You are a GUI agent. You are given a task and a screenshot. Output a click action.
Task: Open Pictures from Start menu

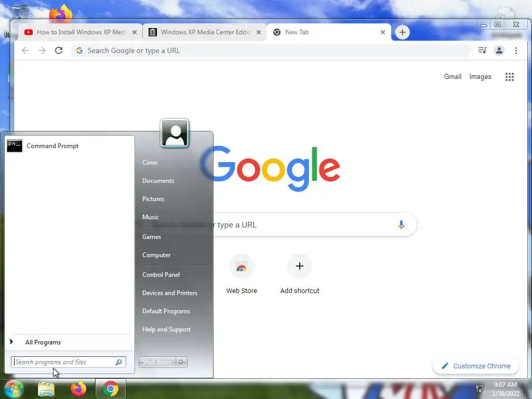coord(153,199)
